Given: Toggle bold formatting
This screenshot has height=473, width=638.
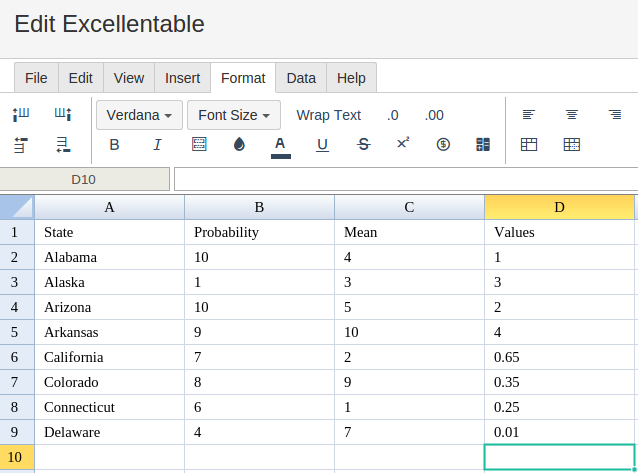Looking at the screenshot, I should pyautogui.click(x=114, y=145).
